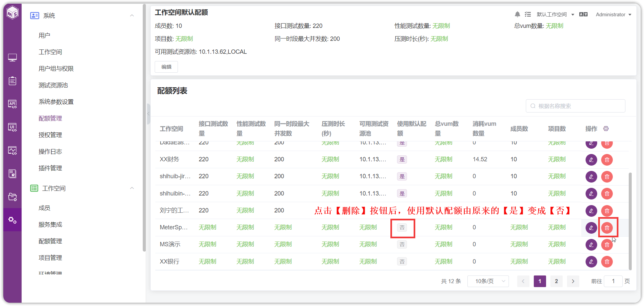The width and height of the screenshot is (644, 306).
Task: Open the workbench monitor icon in sidebar
Action: 12,58
